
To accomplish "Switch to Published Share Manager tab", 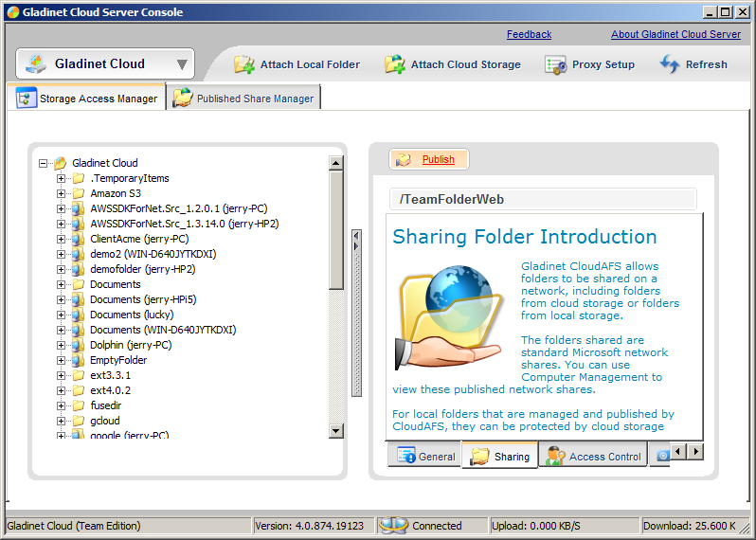I will click(243, 98).
